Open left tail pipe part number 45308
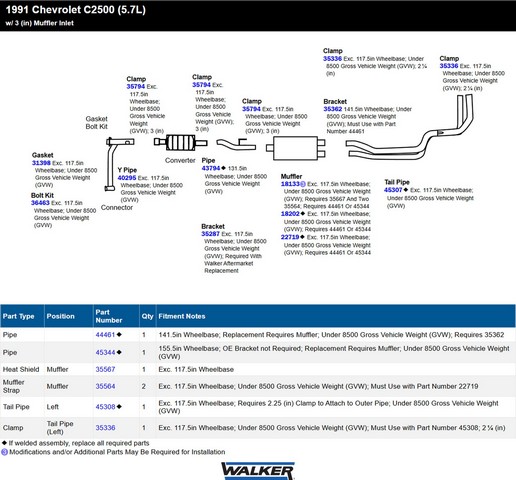 (x=105, y=407)
